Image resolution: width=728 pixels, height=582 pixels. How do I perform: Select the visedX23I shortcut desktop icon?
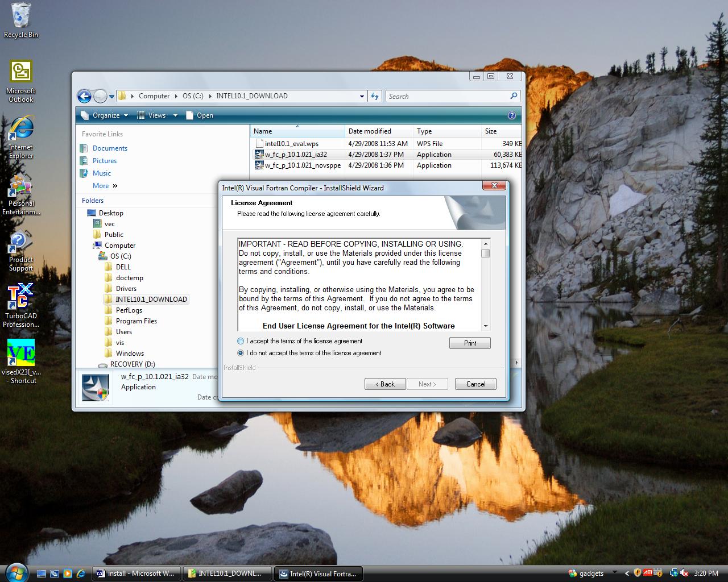[x=21, y=361]
